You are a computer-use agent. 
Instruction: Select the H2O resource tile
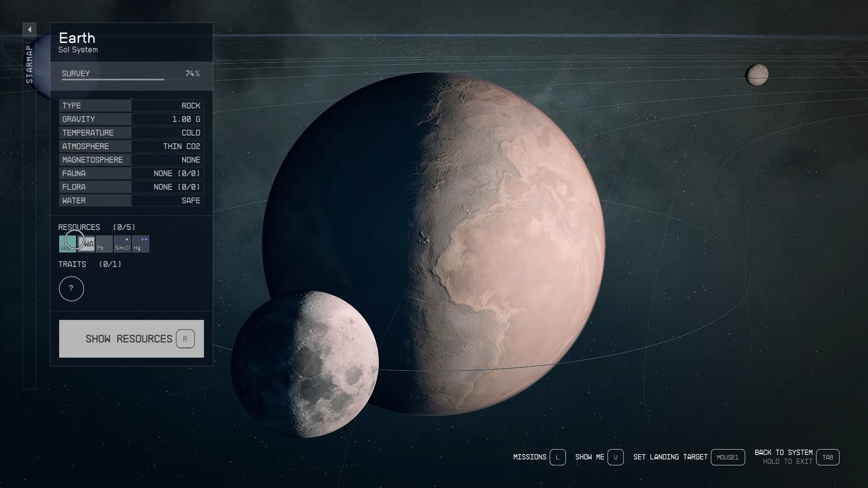click(67, 244)
